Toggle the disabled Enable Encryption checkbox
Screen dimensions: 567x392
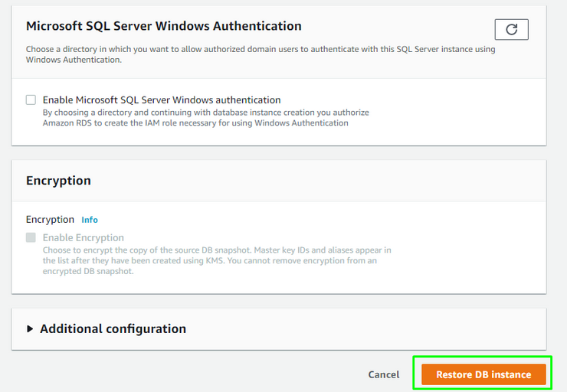click(x=31, y=237)
